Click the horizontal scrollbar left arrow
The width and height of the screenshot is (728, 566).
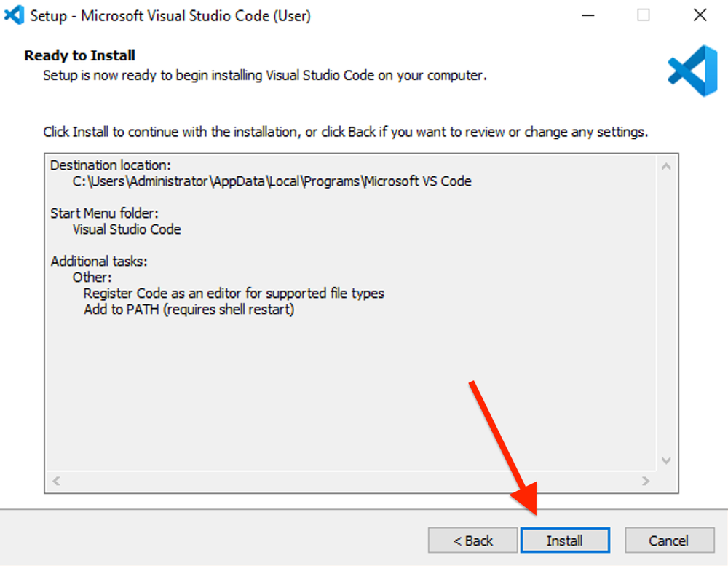[x=56, y=481]
